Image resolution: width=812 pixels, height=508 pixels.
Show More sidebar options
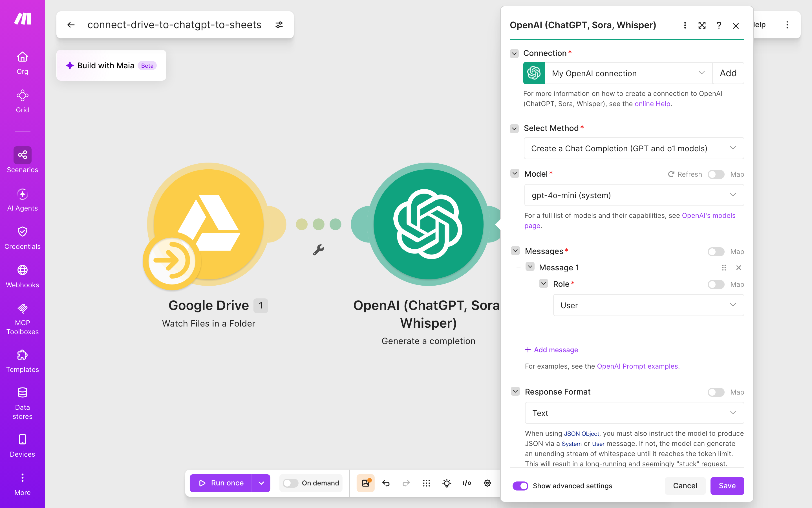point(23,484)
